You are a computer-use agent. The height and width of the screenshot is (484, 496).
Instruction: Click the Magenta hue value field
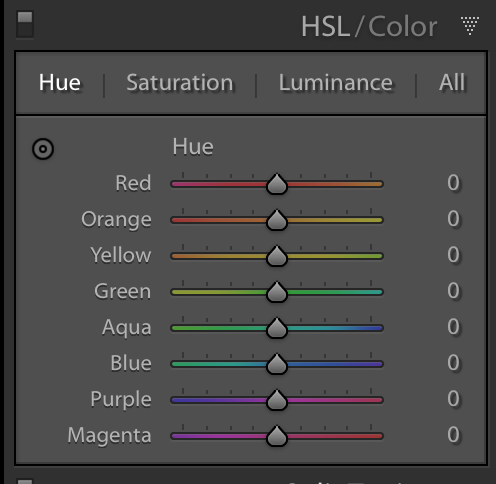pos(453,435)
